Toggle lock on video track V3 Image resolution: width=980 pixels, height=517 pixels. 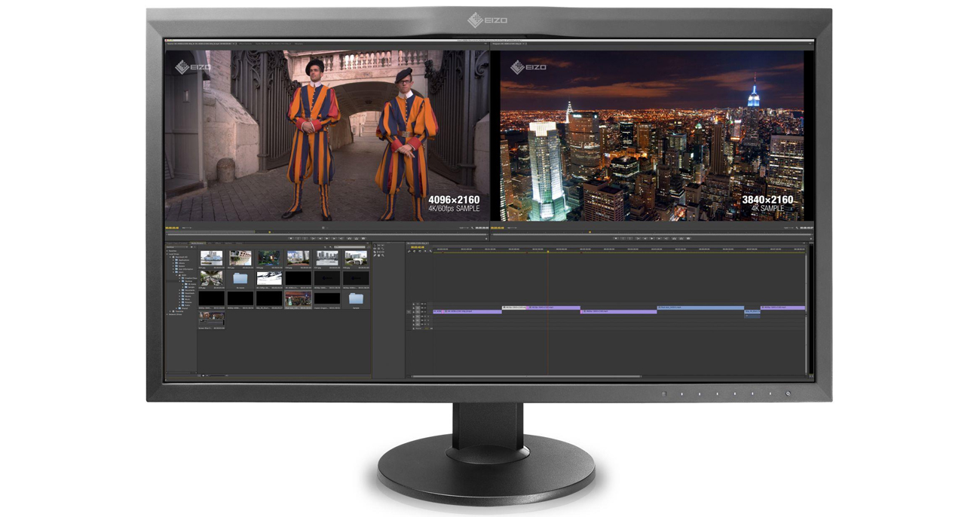[414, 304]
